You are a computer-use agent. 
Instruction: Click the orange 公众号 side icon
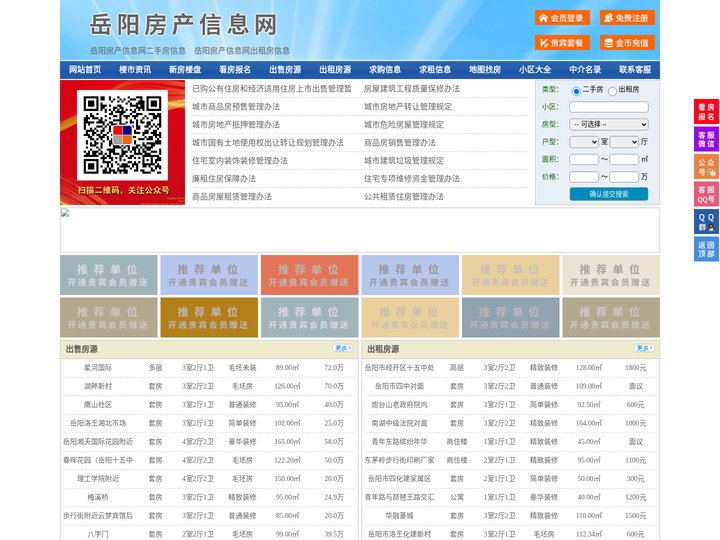(x=706, y=167)
